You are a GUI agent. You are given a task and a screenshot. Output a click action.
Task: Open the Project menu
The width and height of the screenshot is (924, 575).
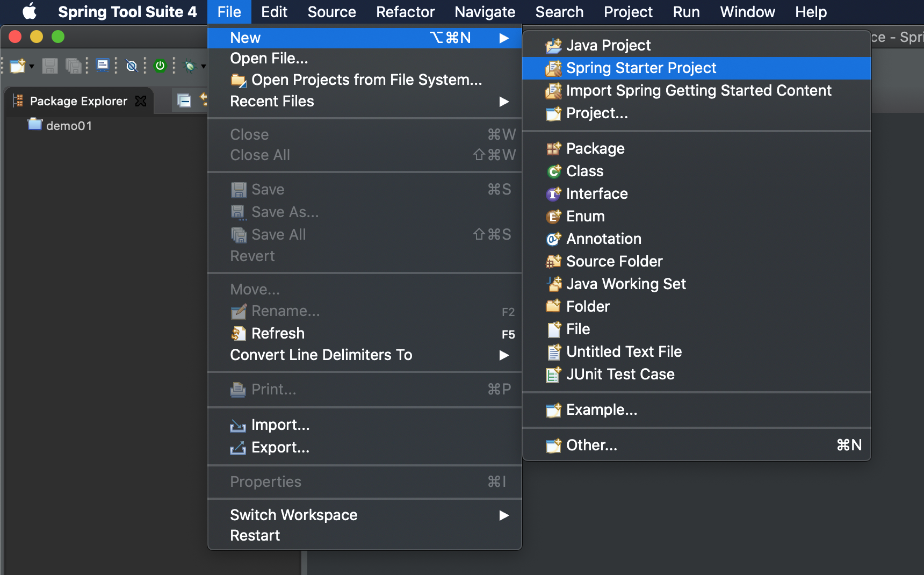pos(628,12)
